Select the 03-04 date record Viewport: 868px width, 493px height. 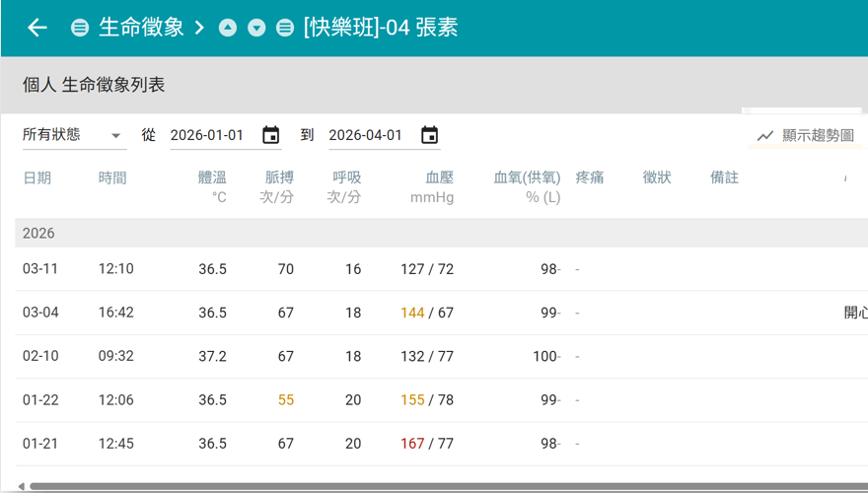coord(40,312)
